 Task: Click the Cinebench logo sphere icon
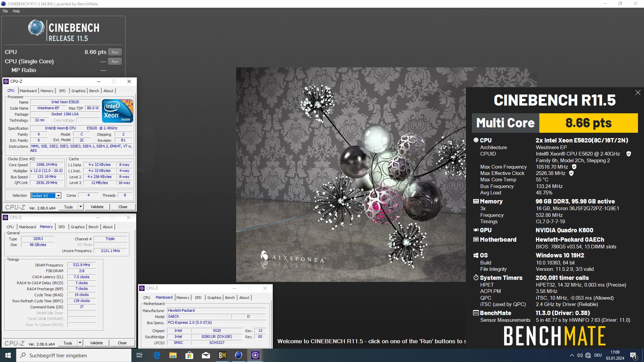[x=36, y=28]
